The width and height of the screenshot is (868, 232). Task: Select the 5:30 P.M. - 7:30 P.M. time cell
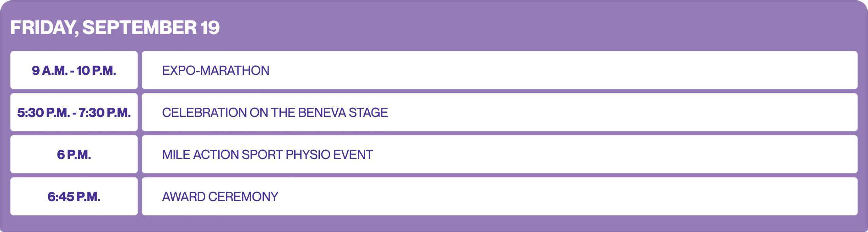coord(74,112)
